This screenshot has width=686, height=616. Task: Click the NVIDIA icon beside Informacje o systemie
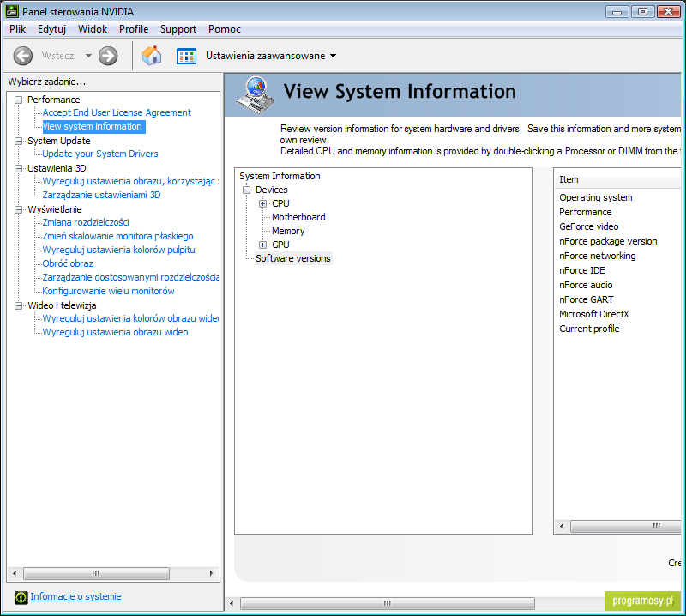(x=21, y=597)
